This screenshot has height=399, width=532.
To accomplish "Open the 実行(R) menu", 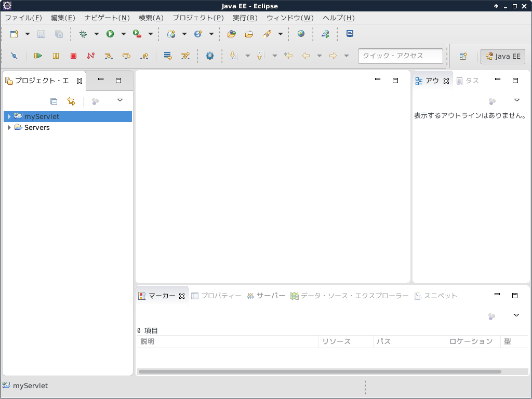I will [x=245, y=18].
